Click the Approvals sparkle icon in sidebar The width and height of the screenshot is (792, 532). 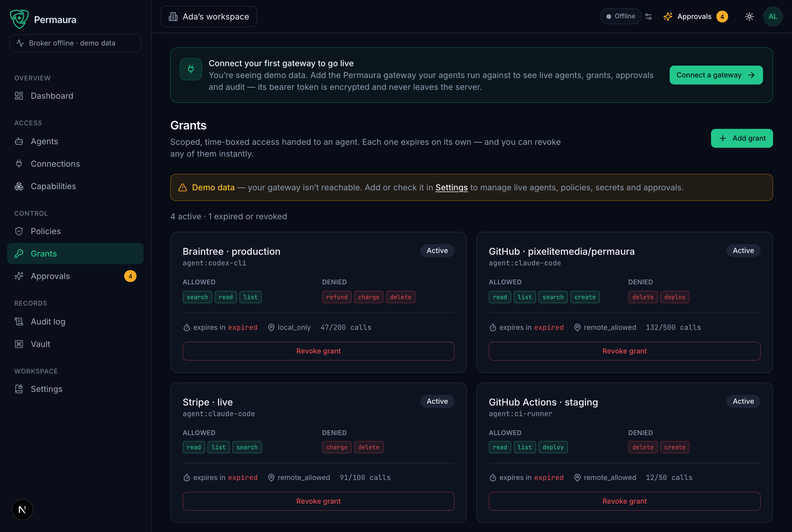19,276
